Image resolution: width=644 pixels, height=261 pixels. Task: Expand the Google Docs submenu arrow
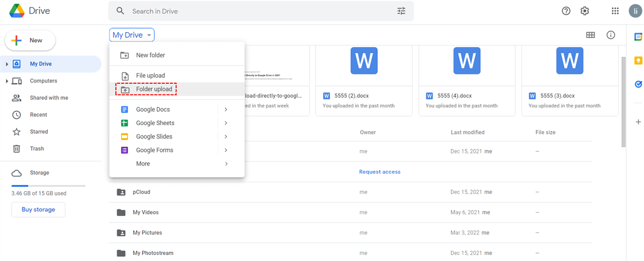(x=226, y=110)
